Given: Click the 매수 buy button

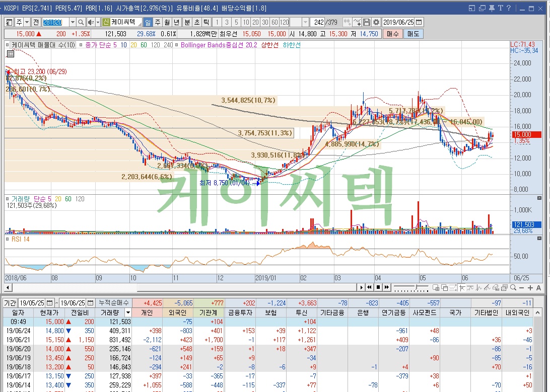Looking at the screenshot, I should coord(393,34).
